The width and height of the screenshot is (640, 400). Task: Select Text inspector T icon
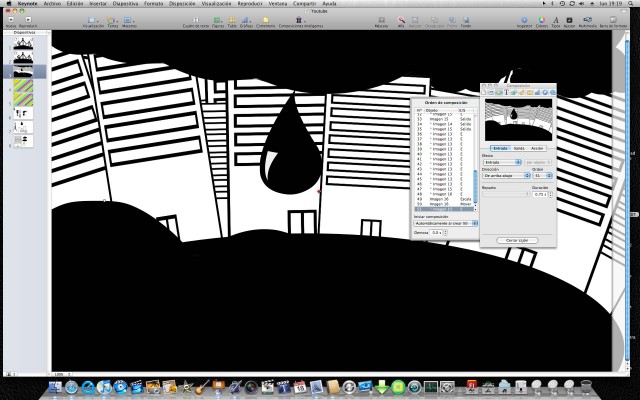point(507,92)
